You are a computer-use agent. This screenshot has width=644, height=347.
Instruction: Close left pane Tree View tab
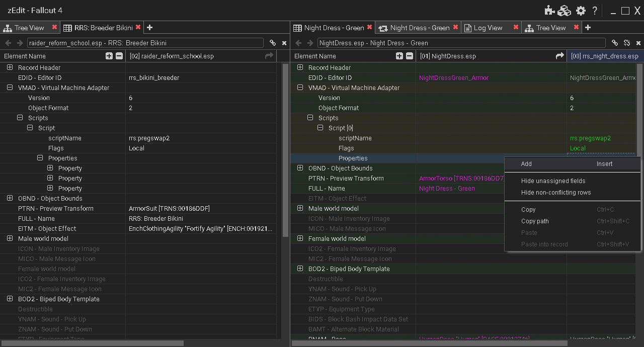pos(54,27)
